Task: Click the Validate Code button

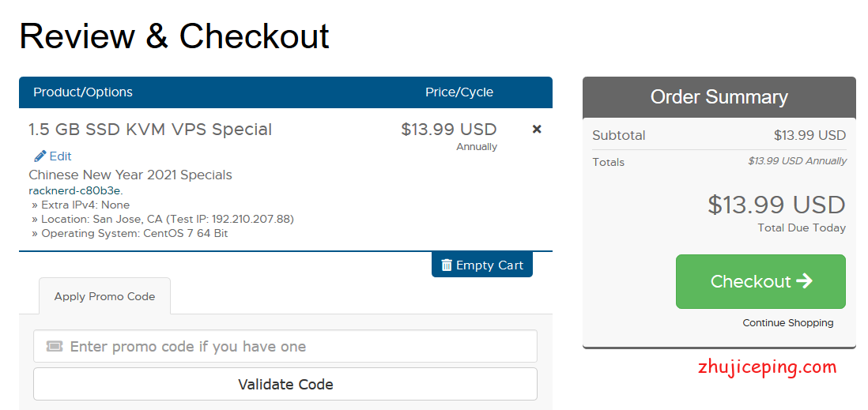Action: point(285,384)
